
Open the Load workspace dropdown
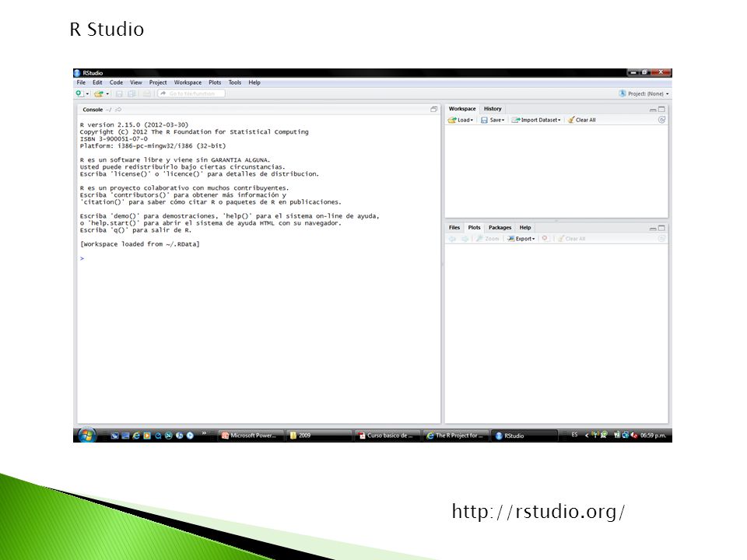[x=460, y=120]
